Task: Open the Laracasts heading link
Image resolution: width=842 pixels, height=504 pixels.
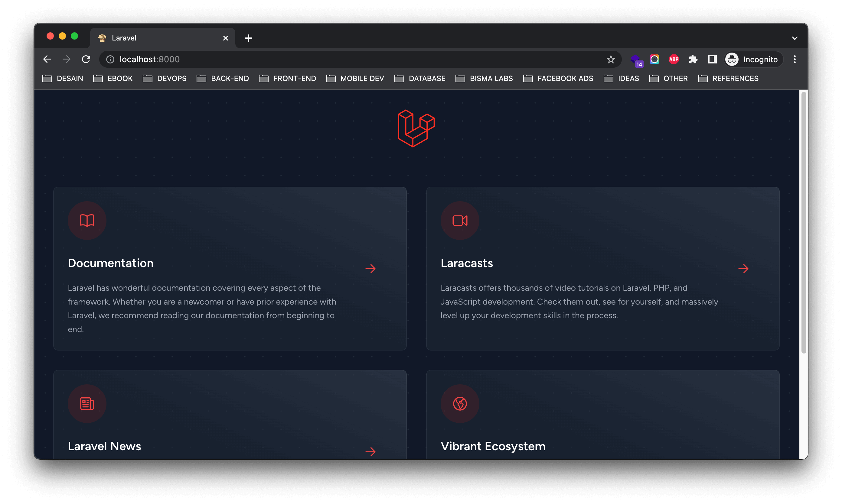Action: (467, 263)
